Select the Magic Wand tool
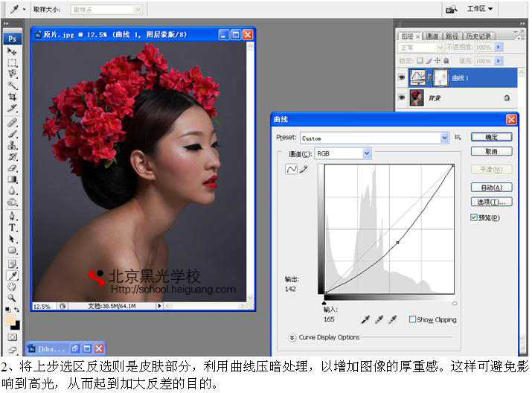This screenshot has width=532, height=393. coord(12,85)
